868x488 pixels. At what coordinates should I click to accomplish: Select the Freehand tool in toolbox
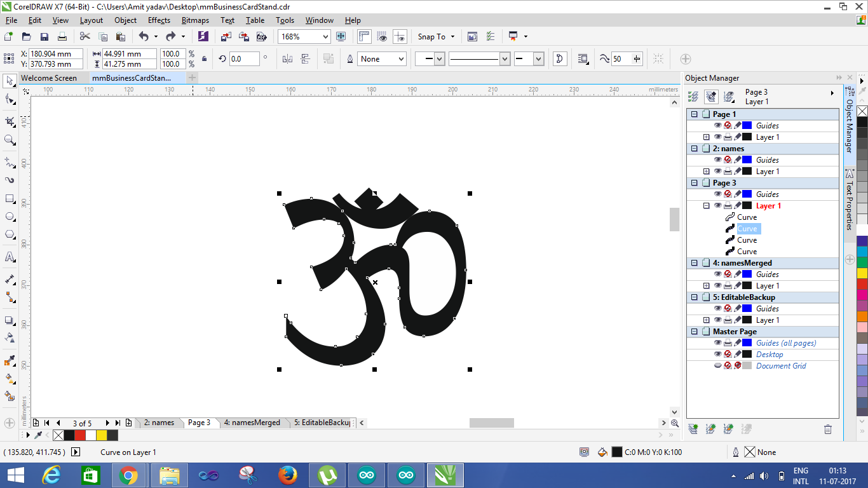tap(10, 161)
